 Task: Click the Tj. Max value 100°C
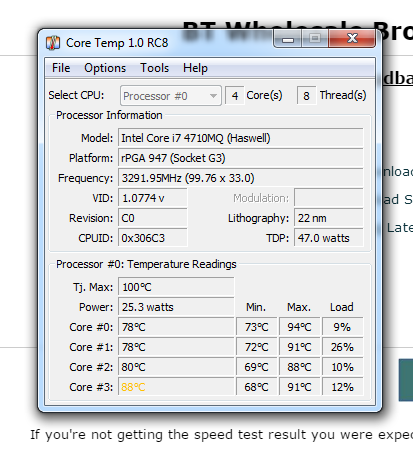point(176,287)
